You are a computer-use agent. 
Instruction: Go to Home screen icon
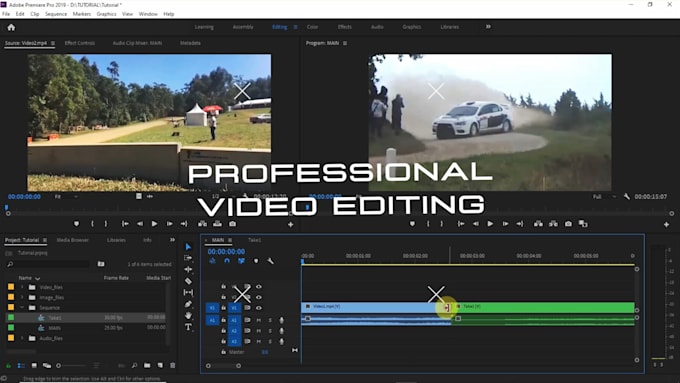11,27
